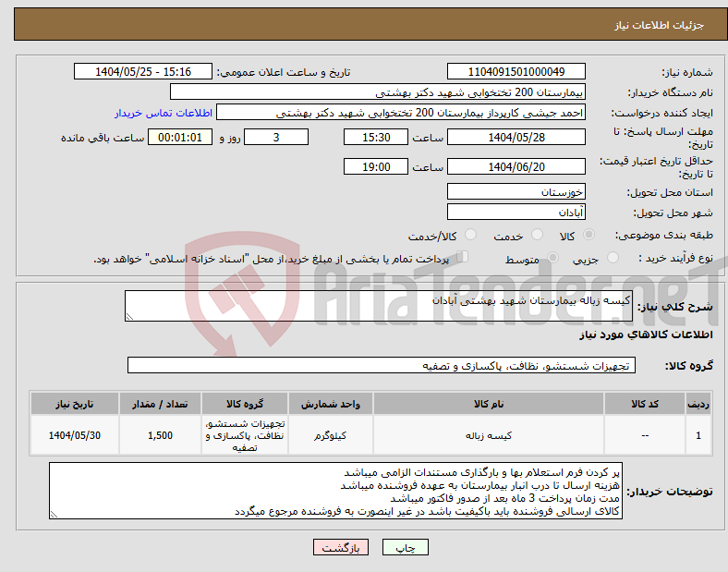This screenshot has width=728, height=572.
Task: Click the تاریخ نیاز column header
Action: [x=75, y=404]
